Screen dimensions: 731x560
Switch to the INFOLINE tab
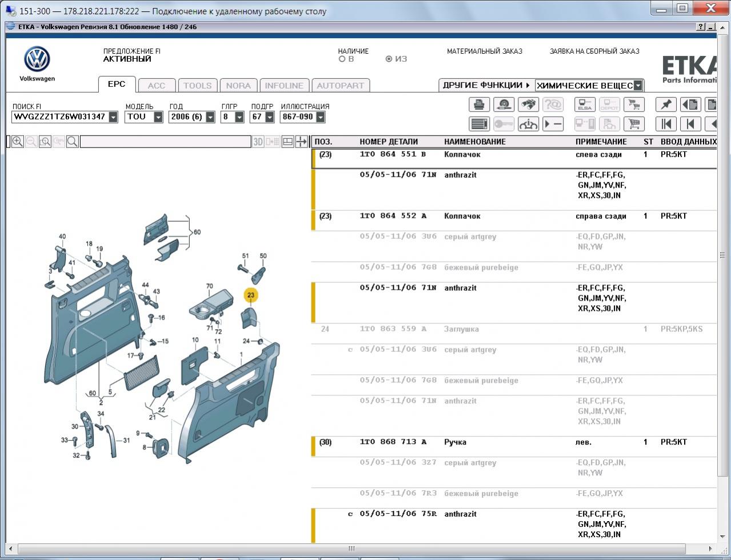284,86
